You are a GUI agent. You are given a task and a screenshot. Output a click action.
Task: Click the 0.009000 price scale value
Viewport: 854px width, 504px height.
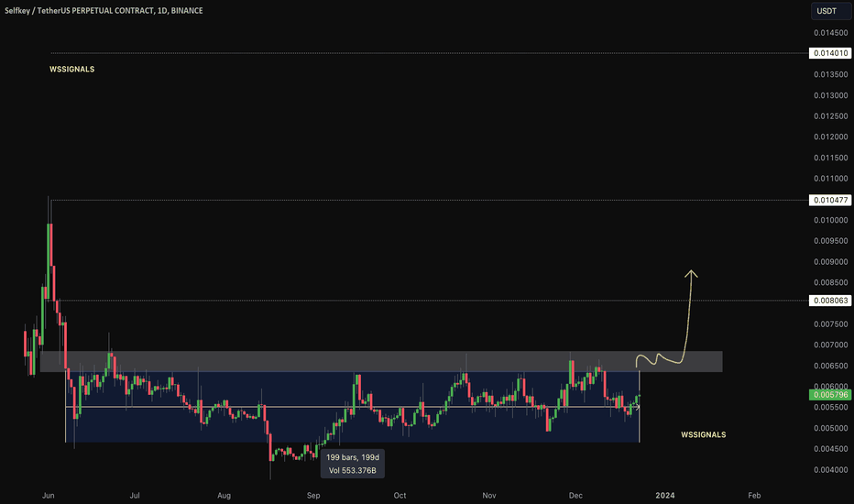coord(830,261)
